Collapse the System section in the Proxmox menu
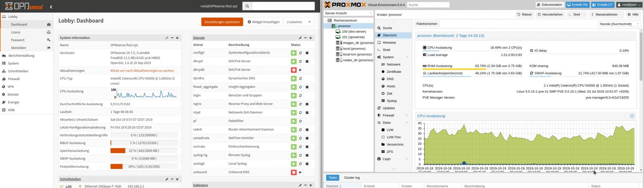Viewport: 644px width, 188px height. [x=407, y=57]
